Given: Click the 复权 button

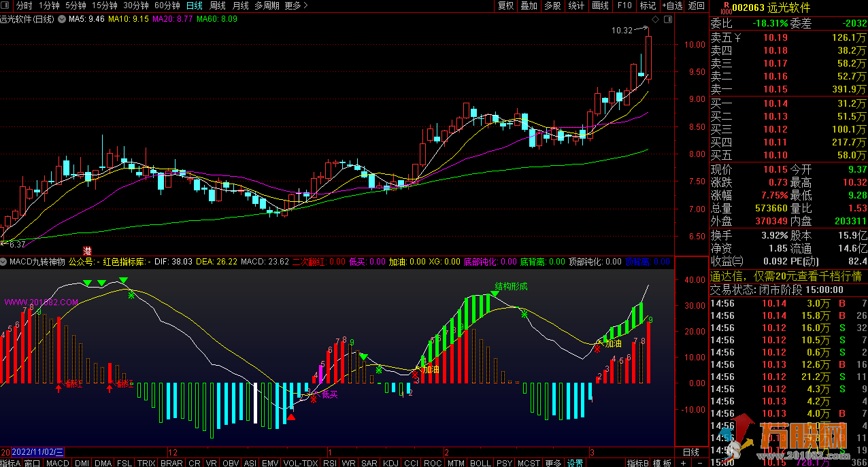Looking at the screenshot, I should pyautogui.click(x=506, y=5).
